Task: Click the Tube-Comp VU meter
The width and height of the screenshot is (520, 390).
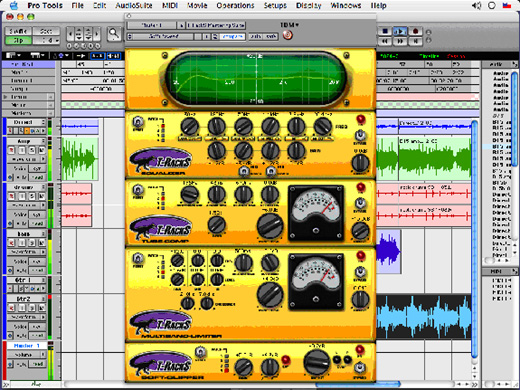Action: [316, 213]
